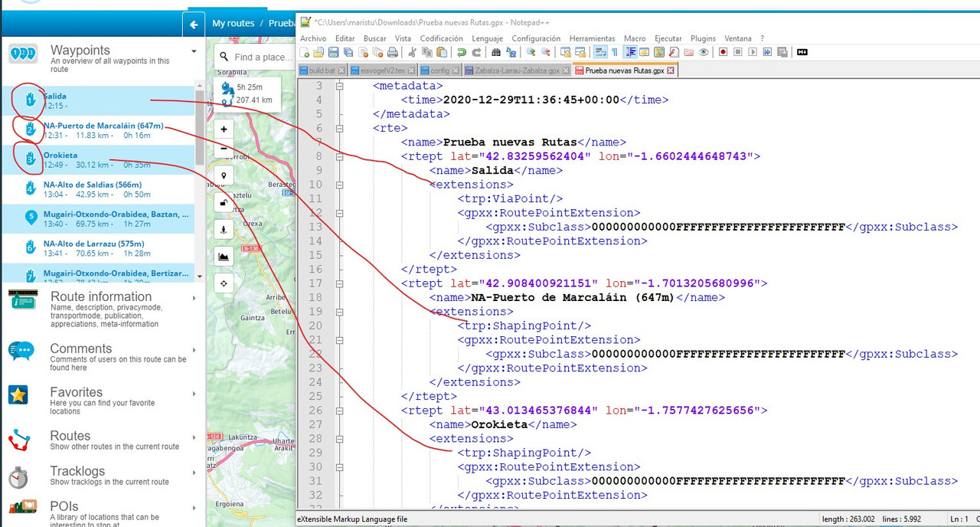Undo last edit with green arrow
Screen dimensions: 980x527
point(462,52)
